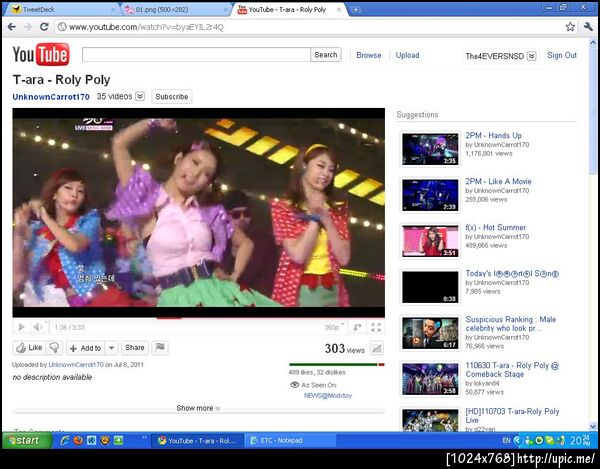Image resolution: width=600 pixels, height=469 pixels.
Task: Click Internet Explorer icon in the quick launch bar
Action: point(65,440)
